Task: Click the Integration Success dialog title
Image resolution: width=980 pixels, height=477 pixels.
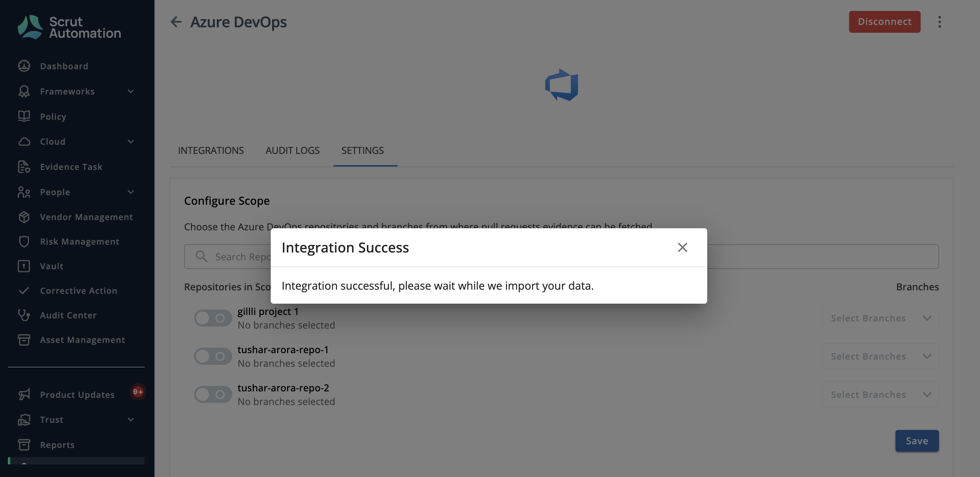Action: tap(345, 247)
